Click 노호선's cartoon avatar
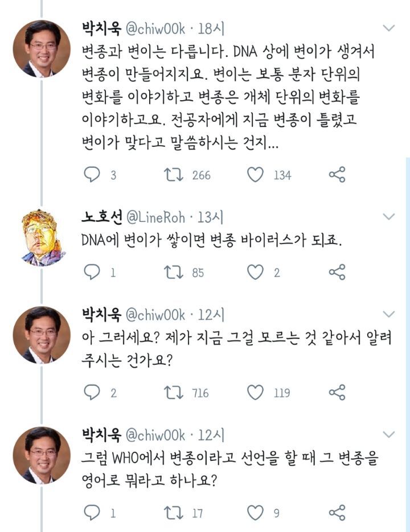410x532 pixels. click(42, 237)
